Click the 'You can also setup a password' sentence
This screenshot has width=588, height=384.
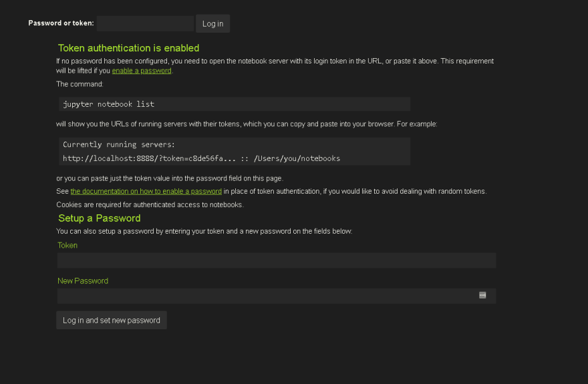pos(204,232)
